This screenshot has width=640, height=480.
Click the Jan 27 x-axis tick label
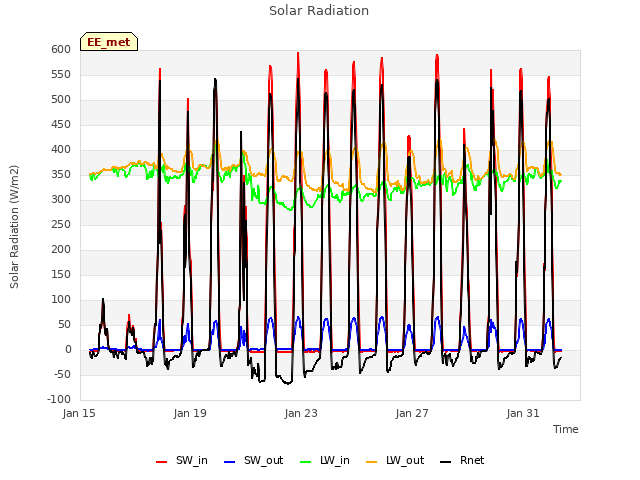pos(412,413)
